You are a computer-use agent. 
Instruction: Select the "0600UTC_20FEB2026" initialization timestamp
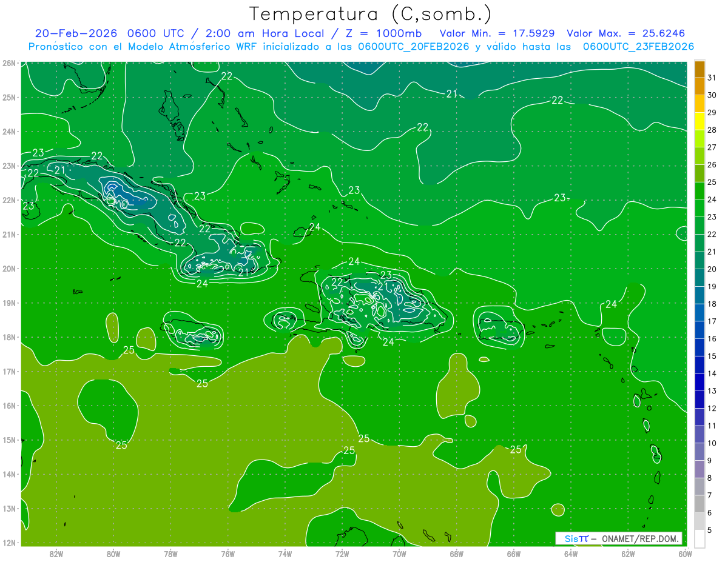[414, 47]
